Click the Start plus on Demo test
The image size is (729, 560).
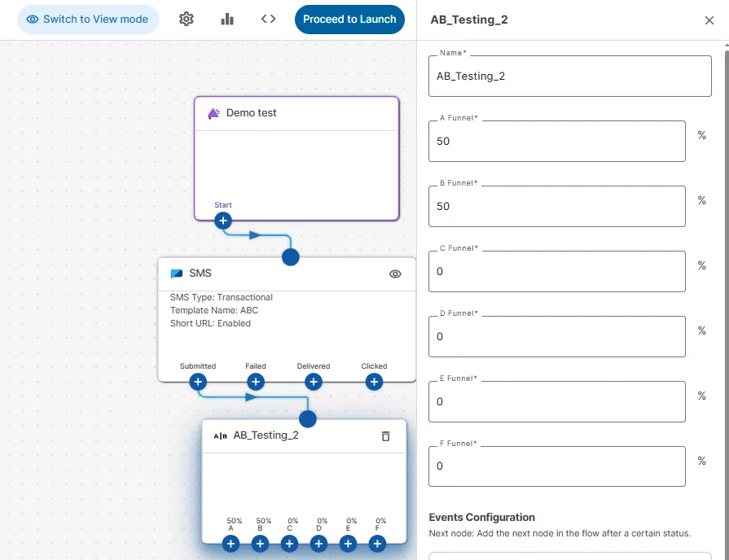click(223, 220)
